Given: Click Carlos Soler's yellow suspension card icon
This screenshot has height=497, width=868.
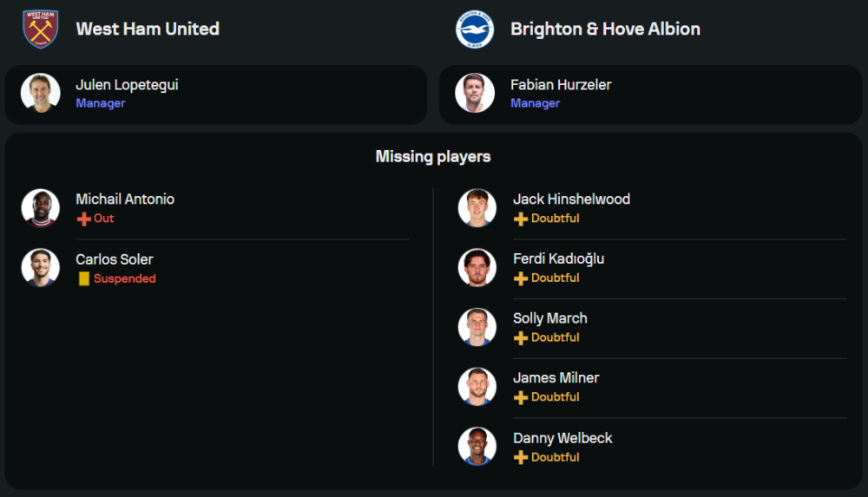Looking at the screenshot, I should [84, 278].
